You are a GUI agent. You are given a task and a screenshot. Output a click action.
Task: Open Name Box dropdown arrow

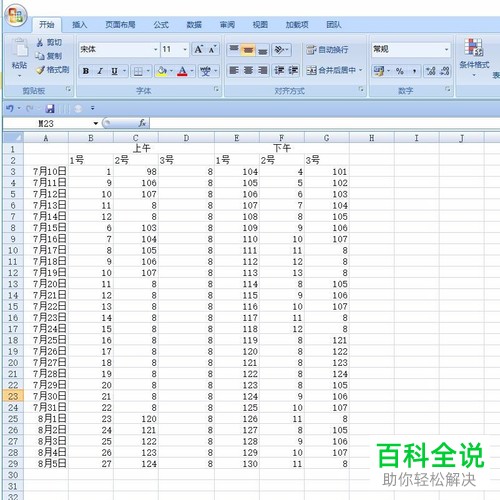(96, 124)
